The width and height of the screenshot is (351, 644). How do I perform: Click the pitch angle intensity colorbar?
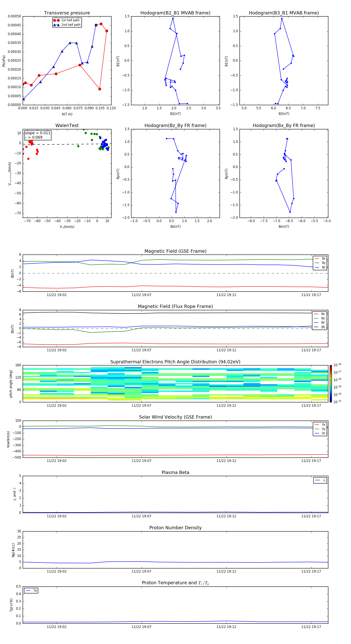(331, 384)
